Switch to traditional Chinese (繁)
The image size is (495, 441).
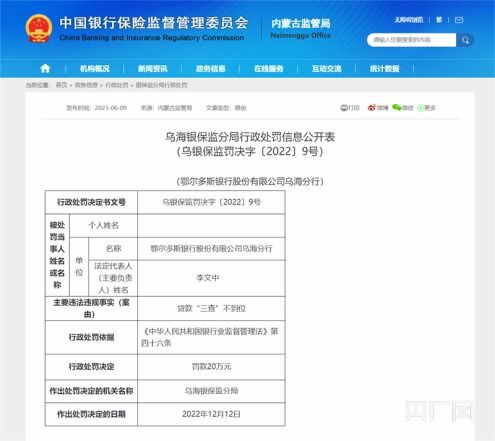click(x=439, y=20)
